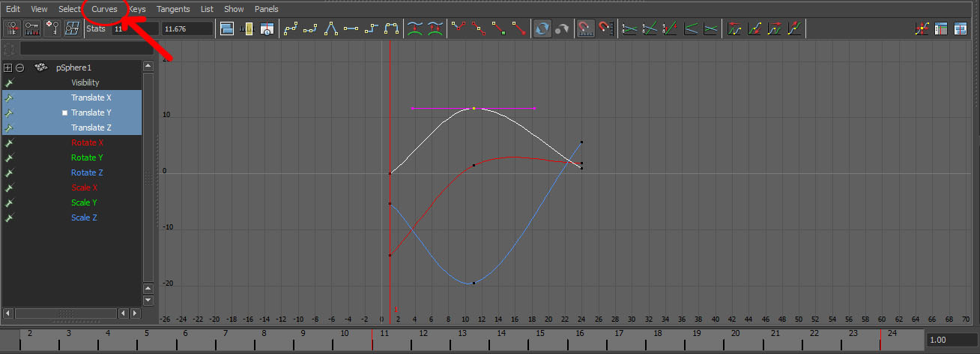Enable stacked curve display
Image resolution: width=980 pixels, height=354 pixels.
[690, 28]
